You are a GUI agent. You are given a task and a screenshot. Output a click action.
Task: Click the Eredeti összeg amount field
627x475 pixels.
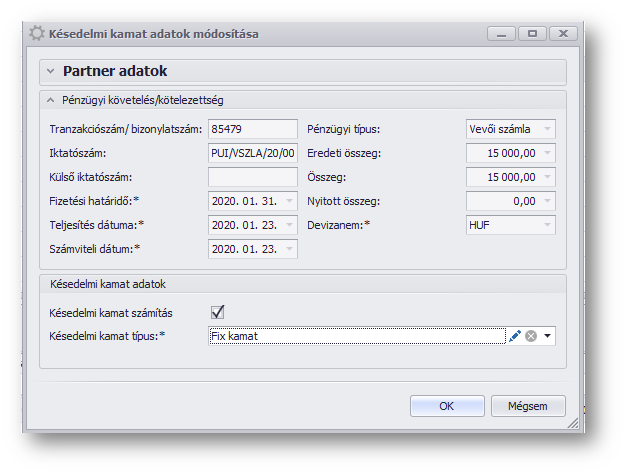[510, 153]
